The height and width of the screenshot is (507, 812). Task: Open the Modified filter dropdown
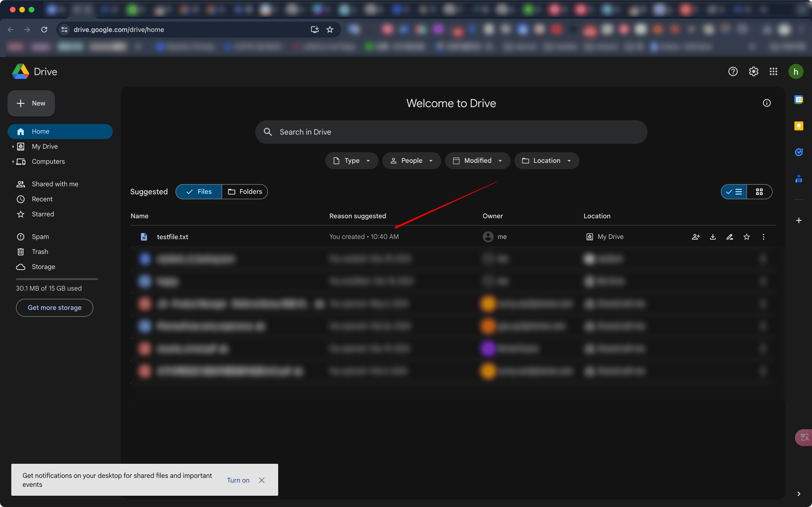[477, 161]
